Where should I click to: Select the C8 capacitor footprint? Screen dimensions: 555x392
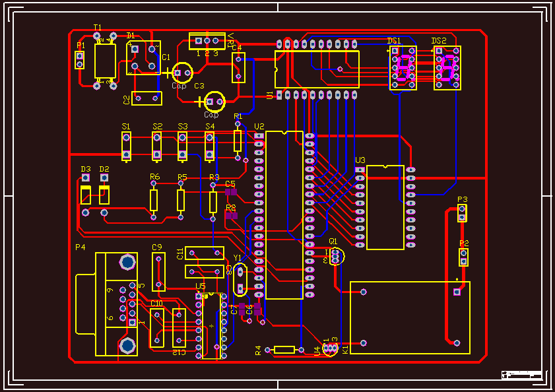(x=205, y=272)
